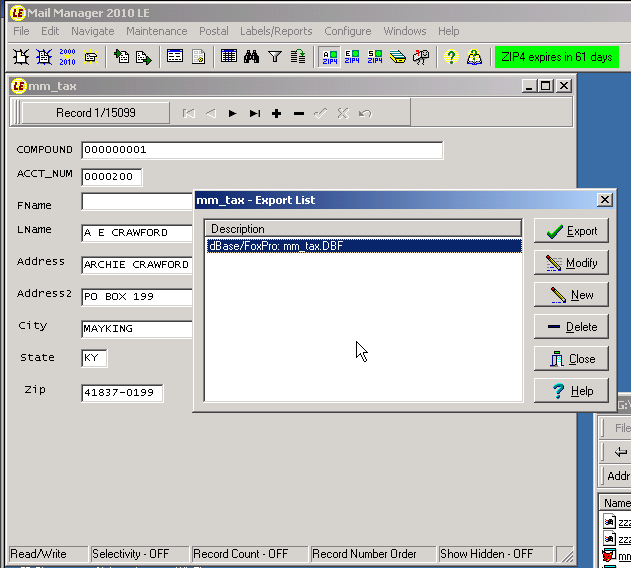Click the empty FName input field

tap(137, 201)
